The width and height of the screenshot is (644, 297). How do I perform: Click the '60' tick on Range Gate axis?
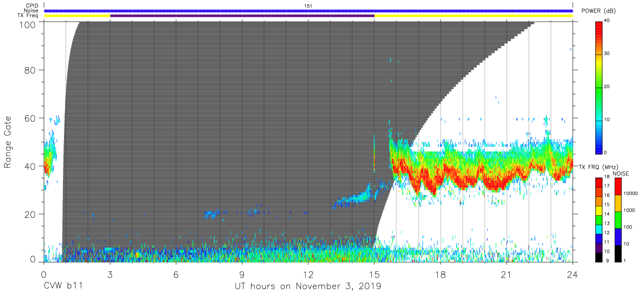(x=30, y=118)
